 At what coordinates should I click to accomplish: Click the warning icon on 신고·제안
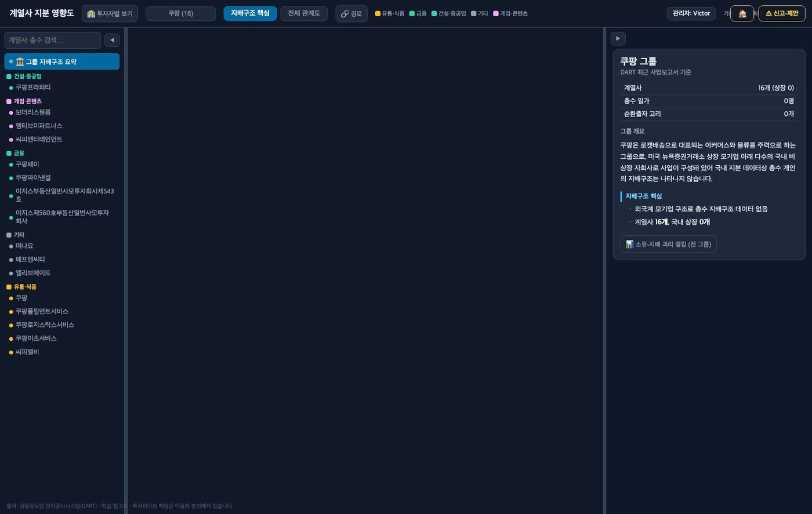click(768, 13)
